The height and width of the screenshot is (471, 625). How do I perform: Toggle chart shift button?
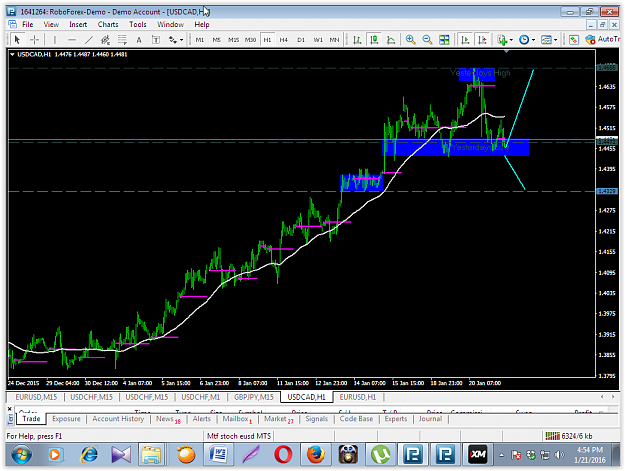pyautogui.click(x=482, y=39)
